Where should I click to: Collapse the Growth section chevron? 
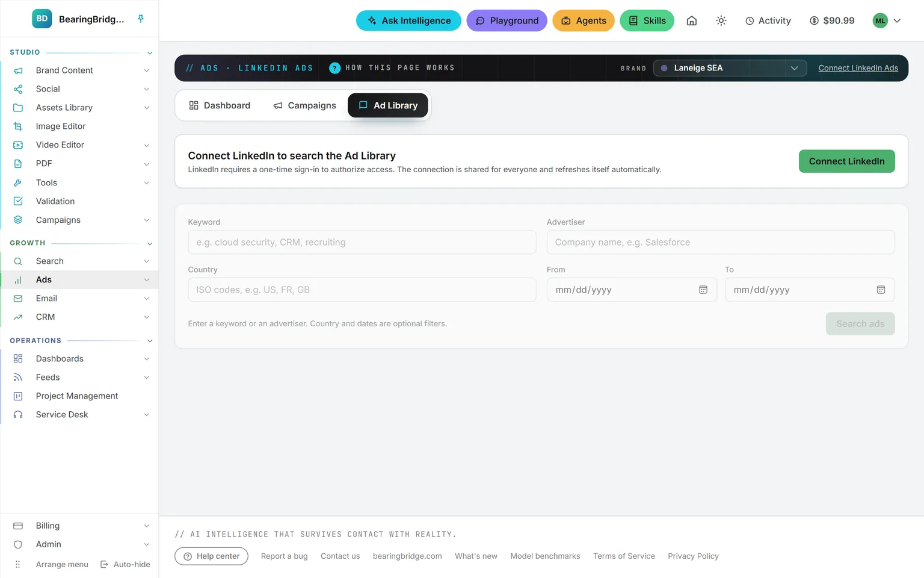(150, 243)
